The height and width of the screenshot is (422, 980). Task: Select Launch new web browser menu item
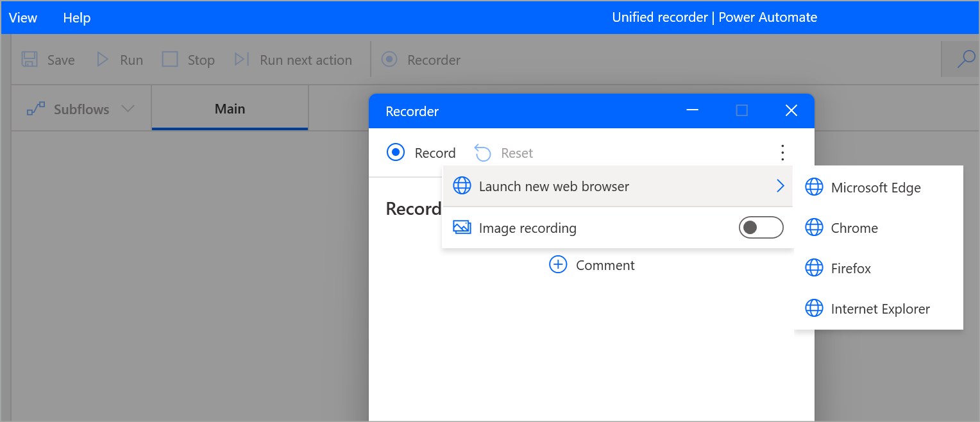[x=618, y=187]
